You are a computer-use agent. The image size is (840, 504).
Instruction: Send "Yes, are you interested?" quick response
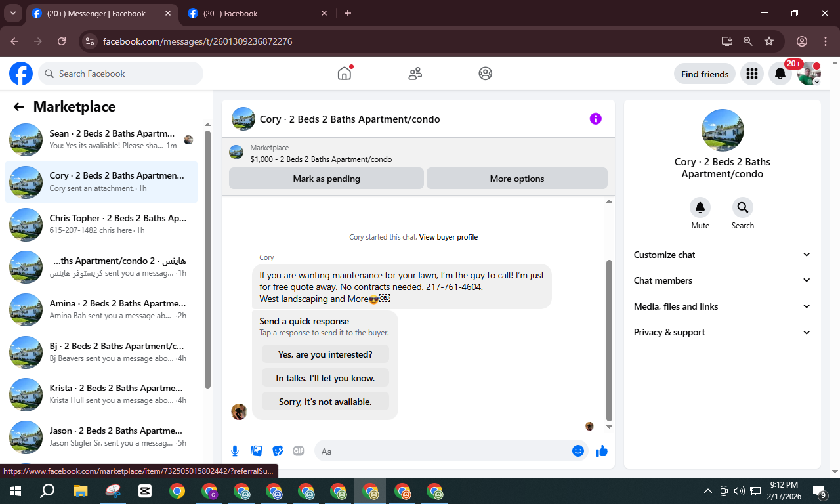[x=325, y=354]
